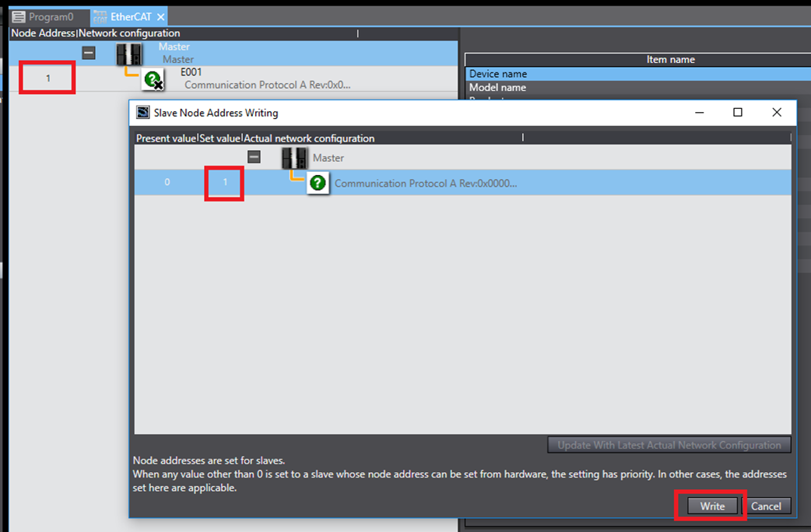Select the Device name property row

(x=498, y=74)
